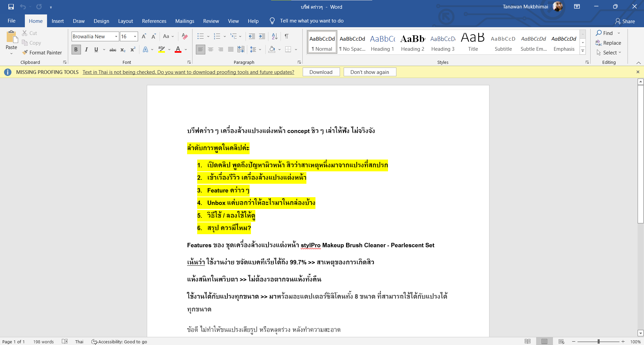Expand the Styles gallery
Screen dimensions: 644x345
[x=583, y=51]
